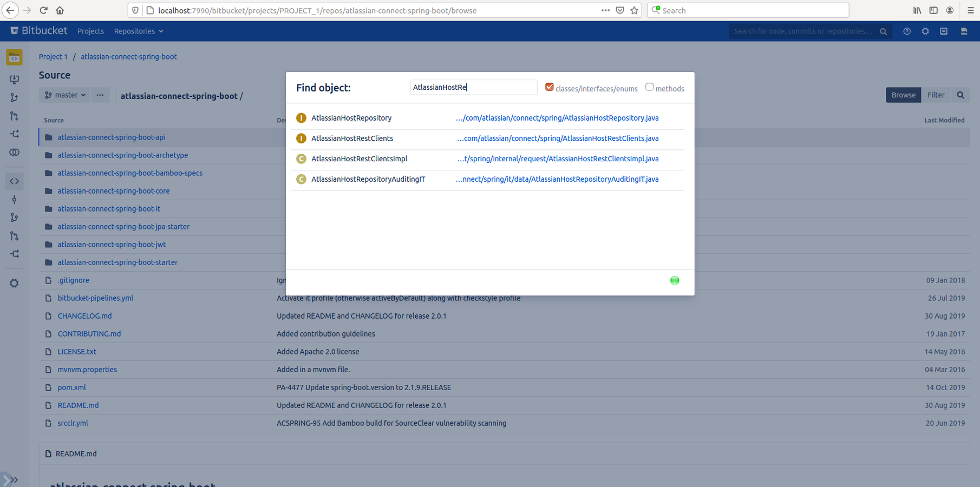
Task: Select the Source code icon in the sidebar
Action: 14,181
